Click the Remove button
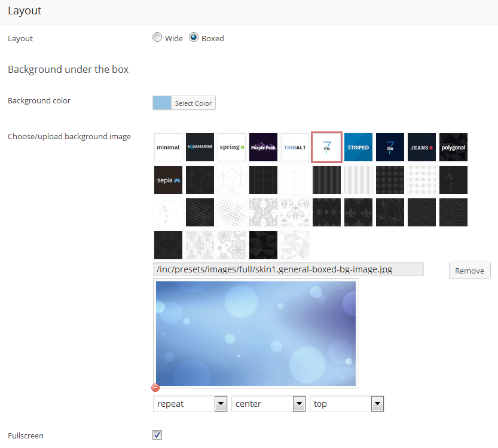This screenshot has width=498, height=448. (469, 271)
